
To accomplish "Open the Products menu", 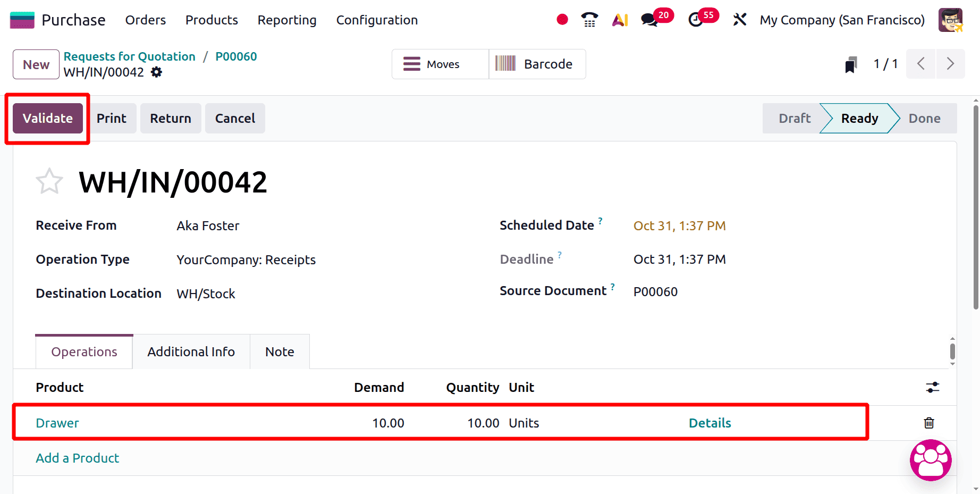I will pyautogui.click(x=211, y=20).
